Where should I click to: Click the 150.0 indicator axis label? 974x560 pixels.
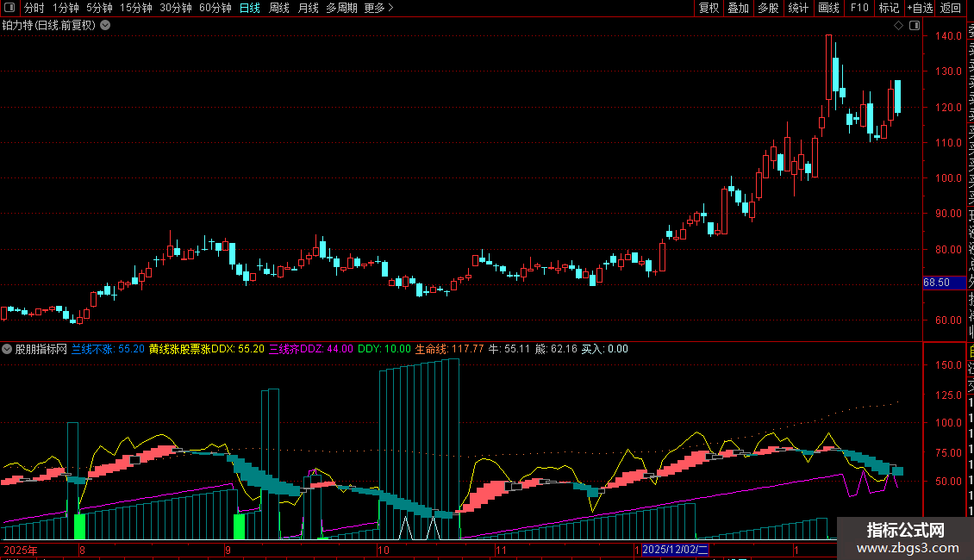948,365
